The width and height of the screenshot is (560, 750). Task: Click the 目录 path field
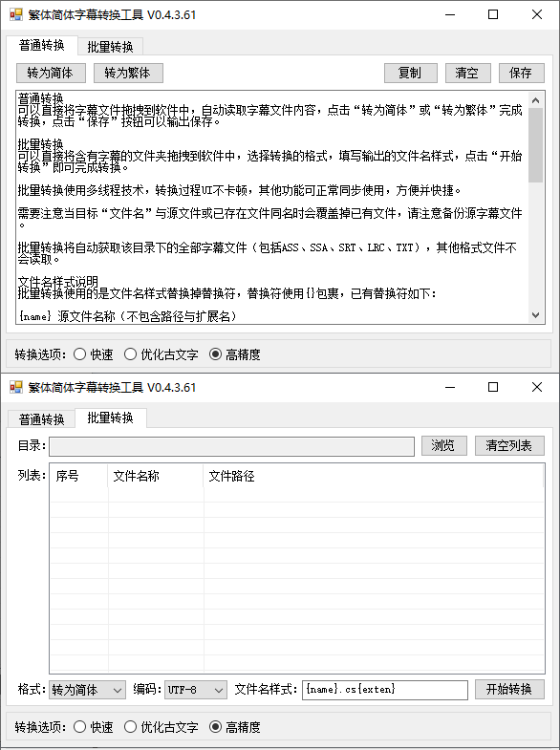tap(231, 446)
